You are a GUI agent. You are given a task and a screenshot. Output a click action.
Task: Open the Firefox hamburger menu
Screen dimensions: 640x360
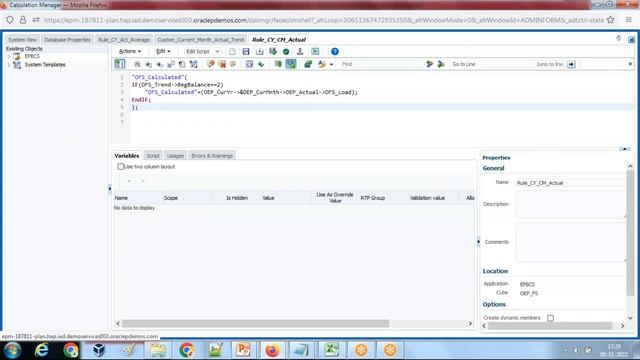[629, 20]
